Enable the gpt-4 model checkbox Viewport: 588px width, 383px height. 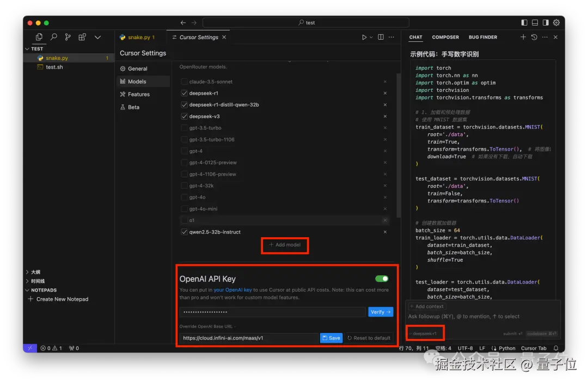(184, 151)
